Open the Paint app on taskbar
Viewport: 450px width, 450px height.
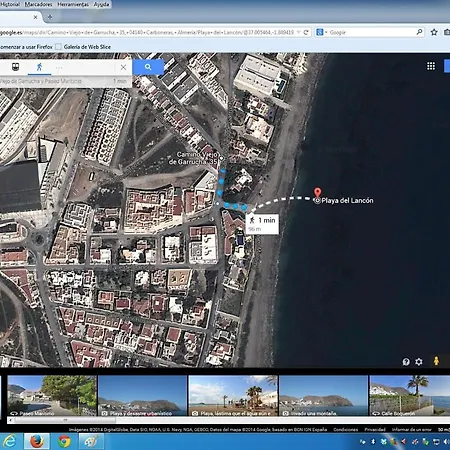coord(91,441)
